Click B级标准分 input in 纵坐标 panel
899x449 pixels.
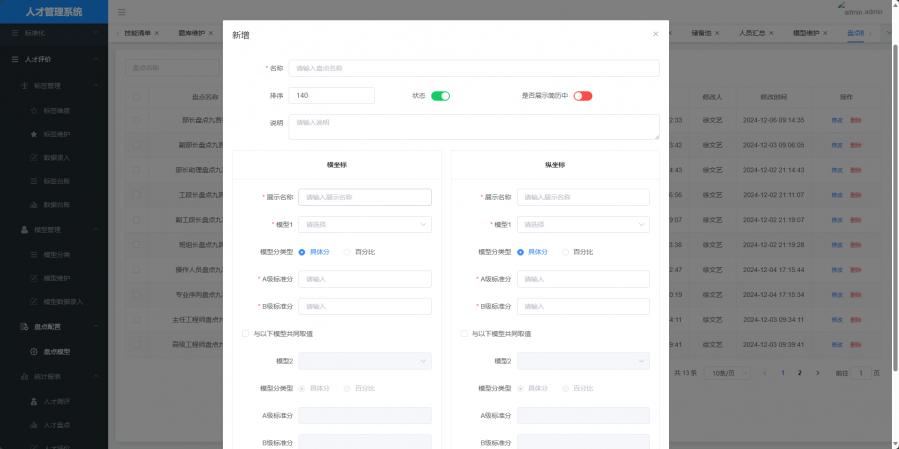pos(583,306)
